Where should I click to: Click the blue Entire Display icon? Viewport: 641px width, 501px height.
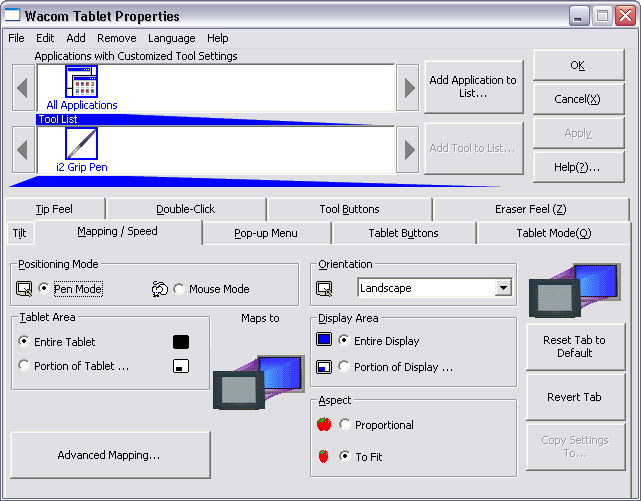(x=324, y=340)
